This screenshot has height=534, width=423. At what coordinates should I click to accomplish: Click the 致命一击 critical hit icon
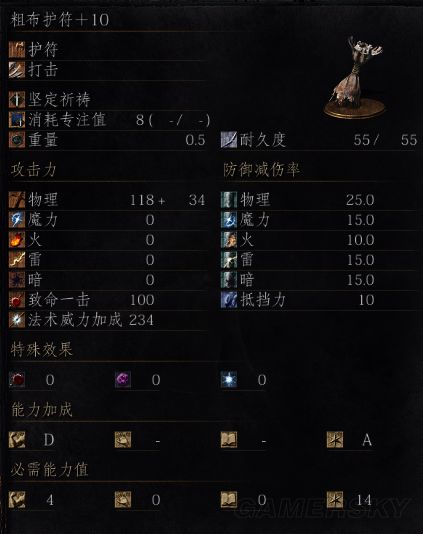(17, 300)
